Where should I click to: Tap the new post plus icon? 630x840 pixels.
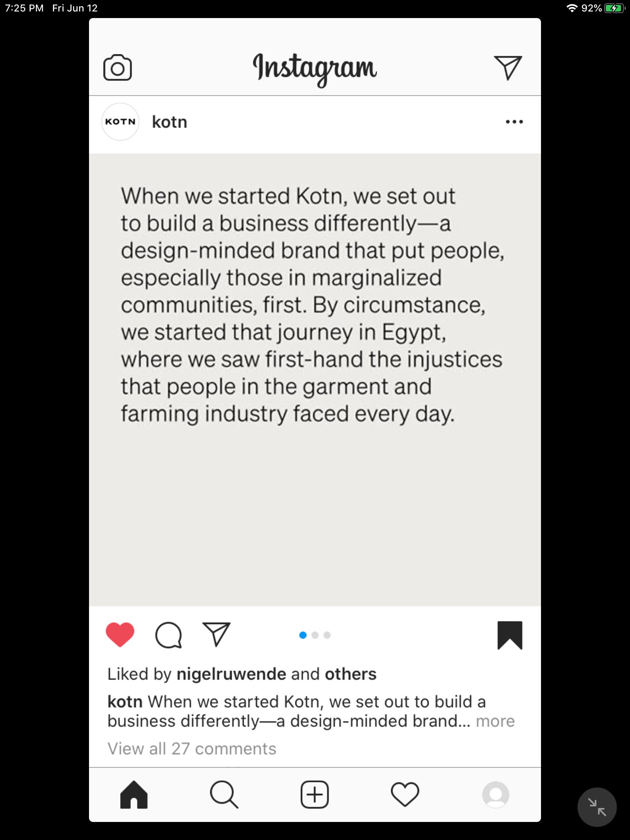(x=315, y=794)
